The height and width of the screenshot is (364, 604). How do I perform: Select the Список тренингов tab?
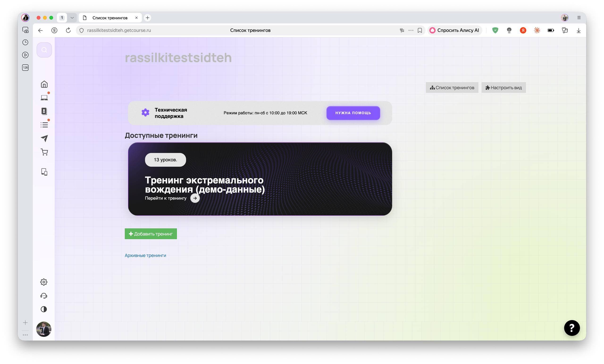click(x=110, y=18)
